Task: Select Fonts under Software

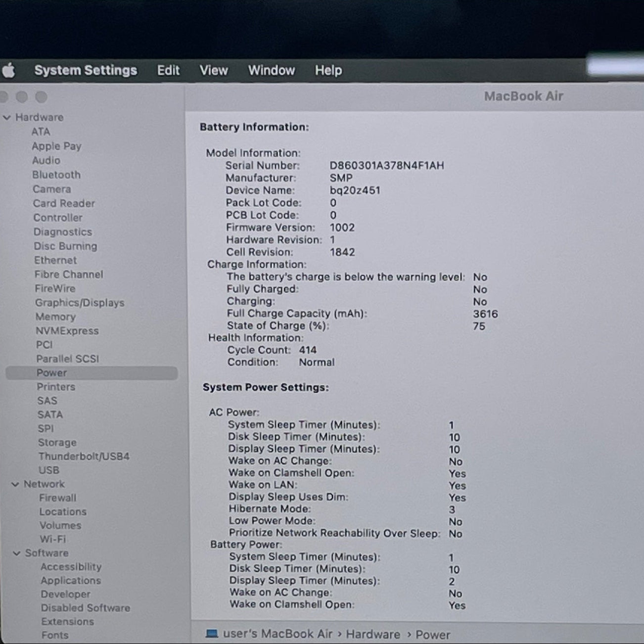Action: point(55,635)
